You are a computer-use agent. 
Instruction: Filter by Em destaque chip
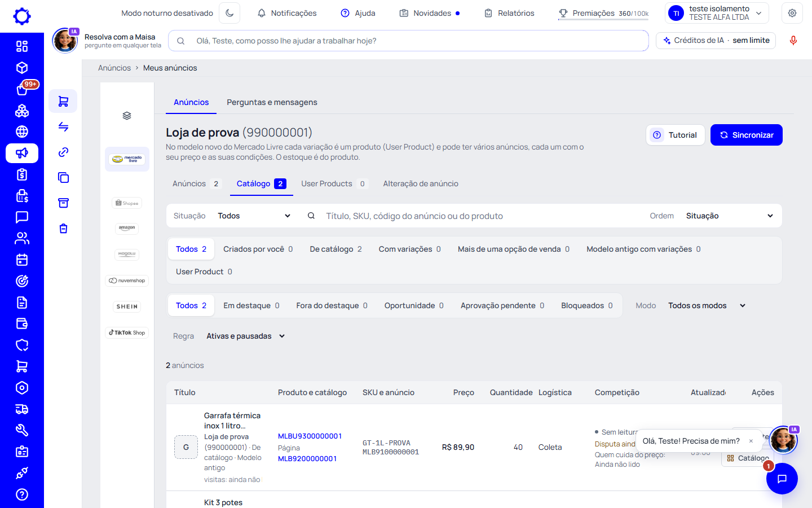(x=251, y=305)
